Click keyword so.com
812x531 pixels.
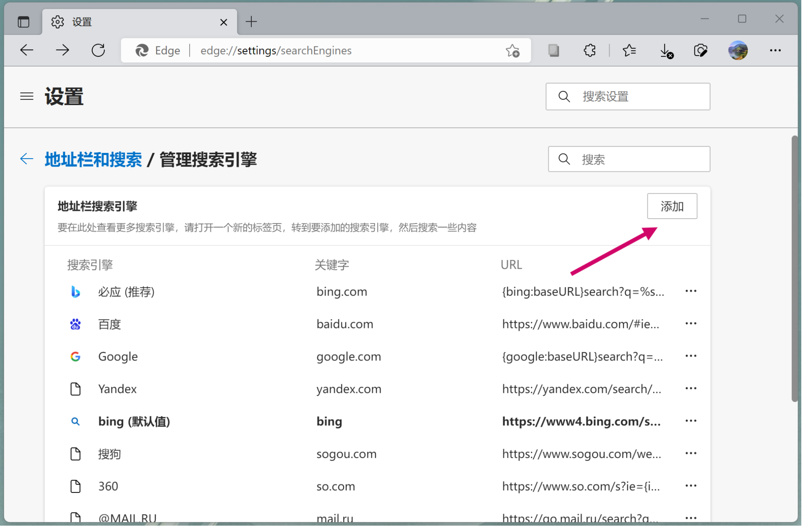336,486
